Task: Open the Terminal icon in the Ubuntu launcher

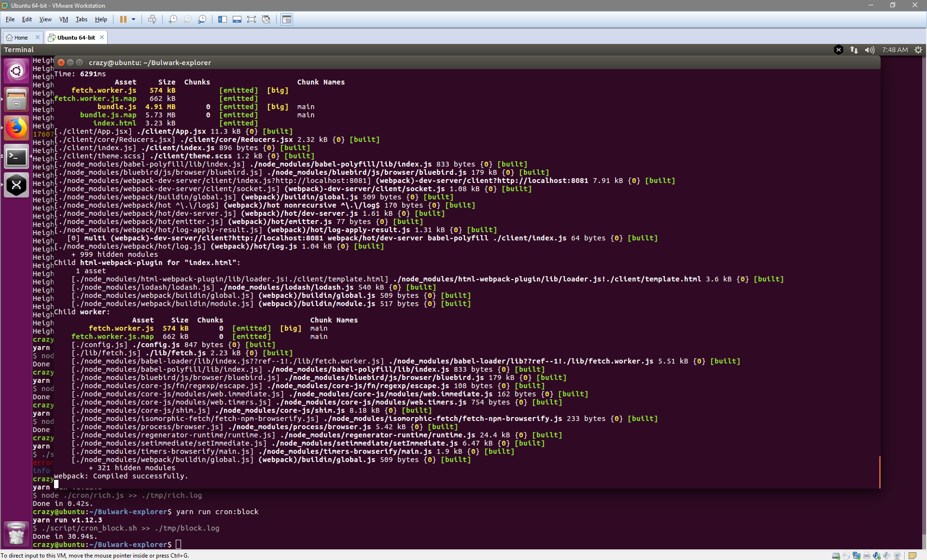Action: (16, 157)
